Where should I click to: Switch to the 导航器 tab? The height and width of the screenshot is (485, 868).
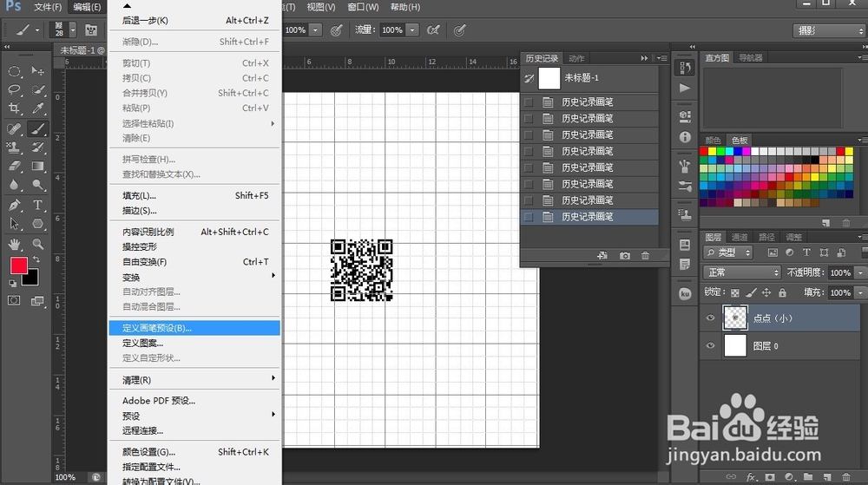point(750,57)
